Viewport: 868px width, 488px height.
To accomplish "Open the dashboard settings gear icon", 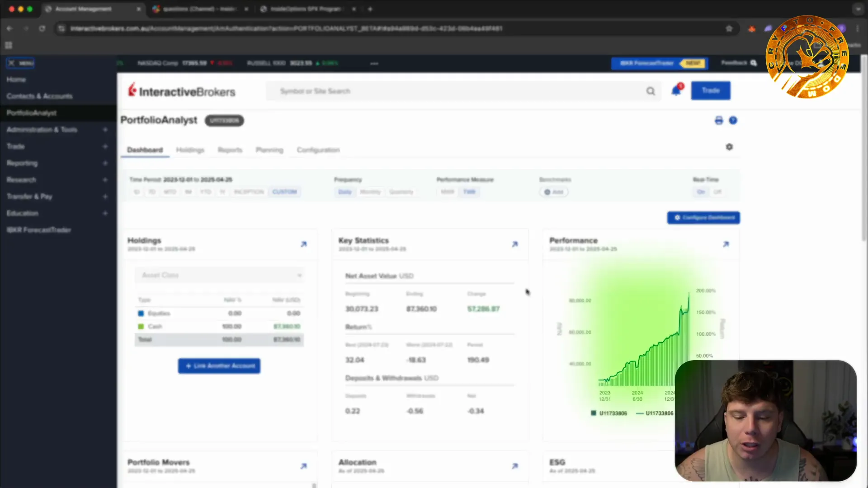I will 729,147.
